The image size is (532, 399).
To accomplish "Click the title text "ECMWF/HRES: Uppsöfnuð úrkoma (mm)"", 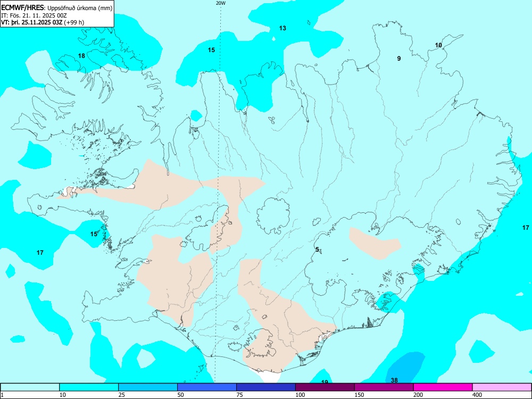I will point(57,8).
